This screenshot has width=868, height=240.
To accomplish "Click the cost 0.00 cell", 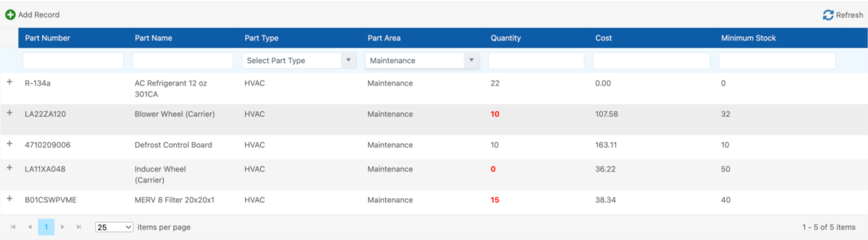I will (x=603, y=83).
